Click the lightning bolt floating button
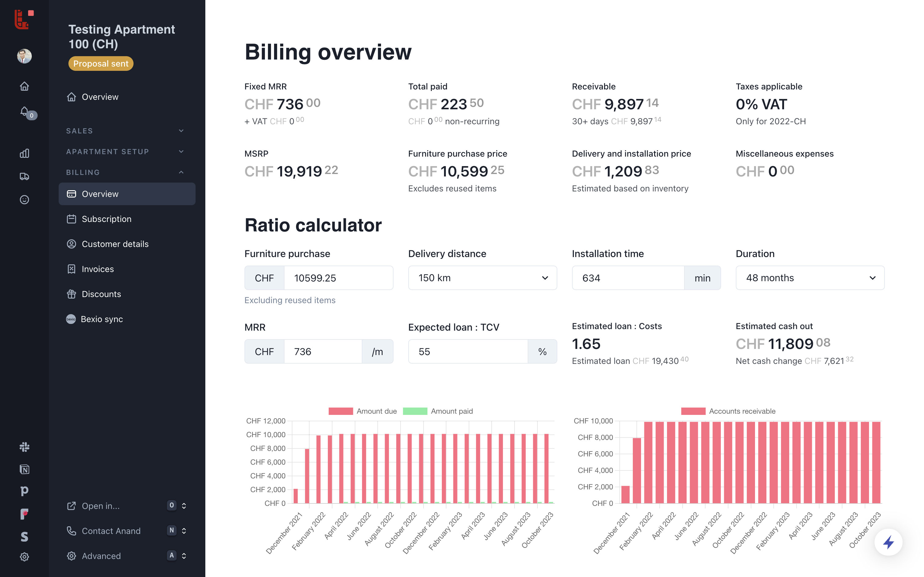924x577 pixels. click(888, 542)
